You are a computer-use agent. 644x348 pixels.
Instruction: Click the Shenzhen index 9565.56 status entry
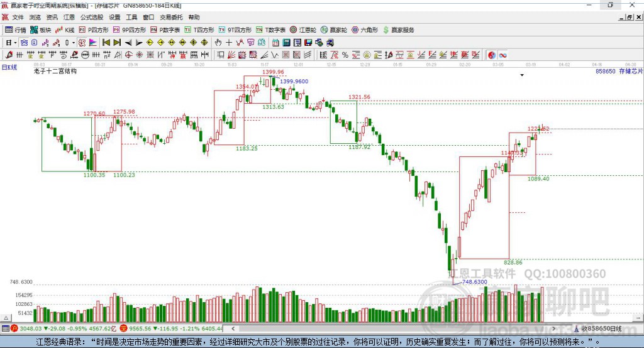pyautogui.click(x=172, y=329)
